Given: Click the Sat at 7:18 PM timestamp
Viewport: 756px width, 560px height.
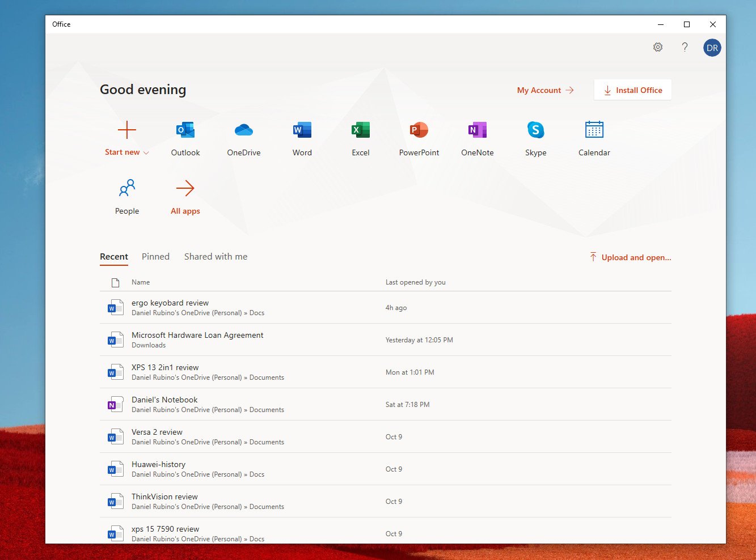Looking at the screenshot, I should 407,405.
